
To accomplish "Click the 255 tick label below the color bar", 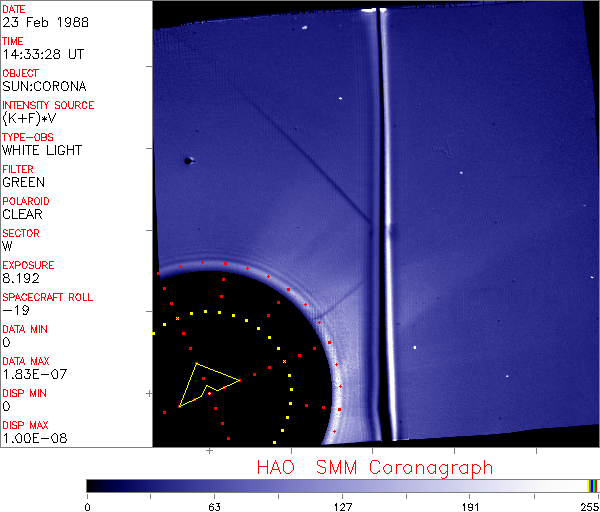I will 590,507.
